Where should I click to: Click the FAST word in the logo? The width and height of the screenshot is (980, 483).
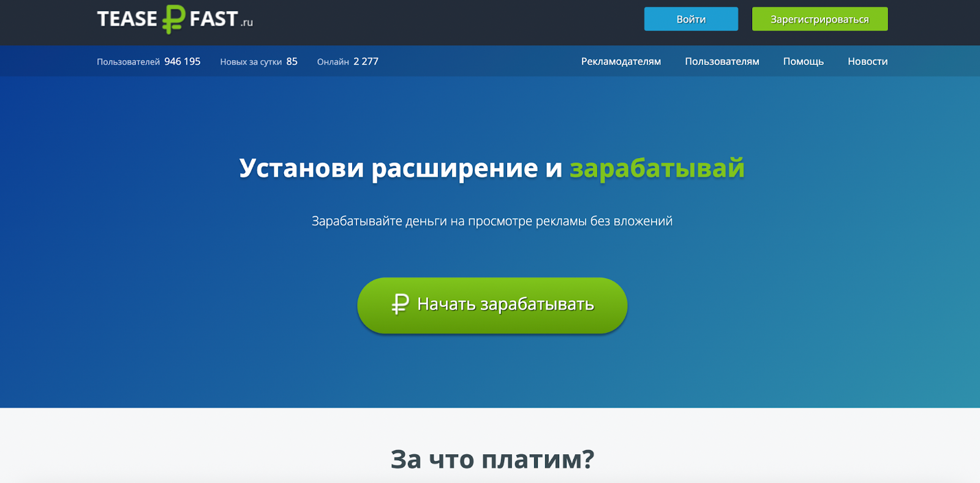point(213,19)
